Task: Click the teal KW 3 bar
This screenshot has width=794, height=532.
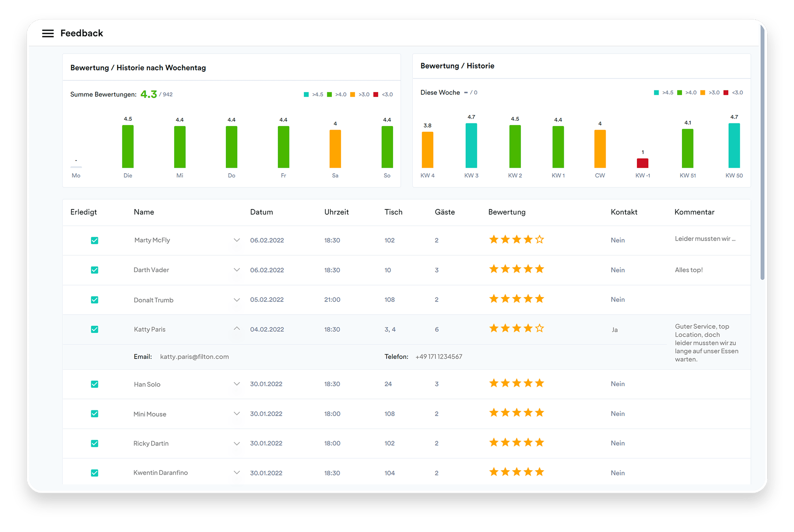Action: [471, 145]
